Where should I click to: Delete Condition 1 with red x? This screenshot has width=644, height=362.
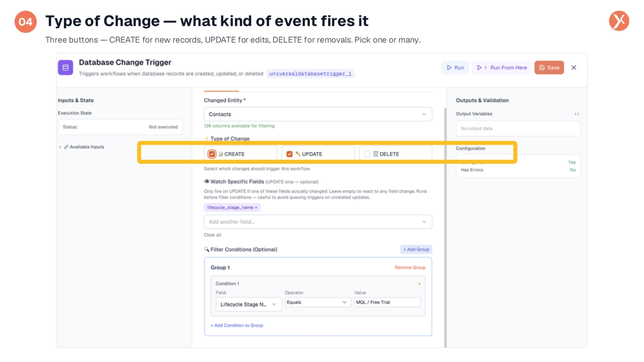(419, 284)
